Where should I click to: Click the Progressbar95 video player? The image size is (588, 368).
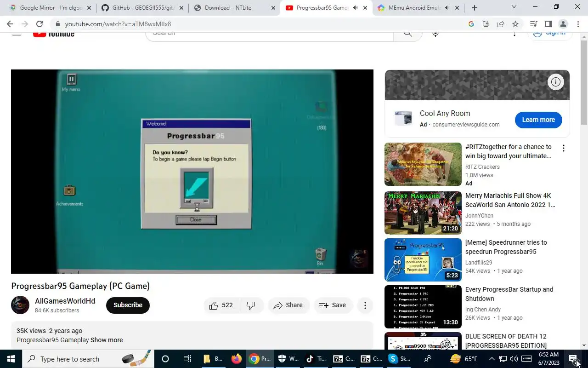192,172
